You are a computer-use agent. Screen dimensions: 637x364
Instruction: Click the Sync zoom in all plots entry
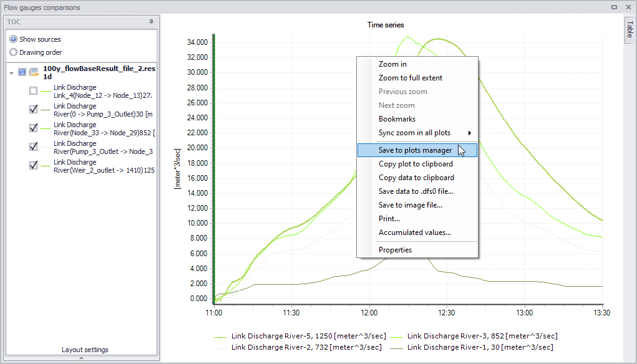tap(417, 133)
